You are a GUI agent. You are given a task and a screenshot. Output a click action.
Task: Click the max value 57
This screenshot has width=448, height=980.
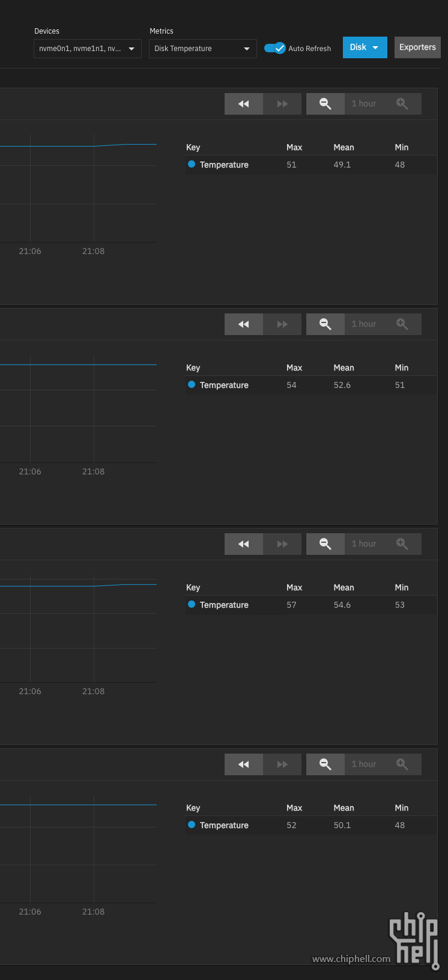point(291,605)
